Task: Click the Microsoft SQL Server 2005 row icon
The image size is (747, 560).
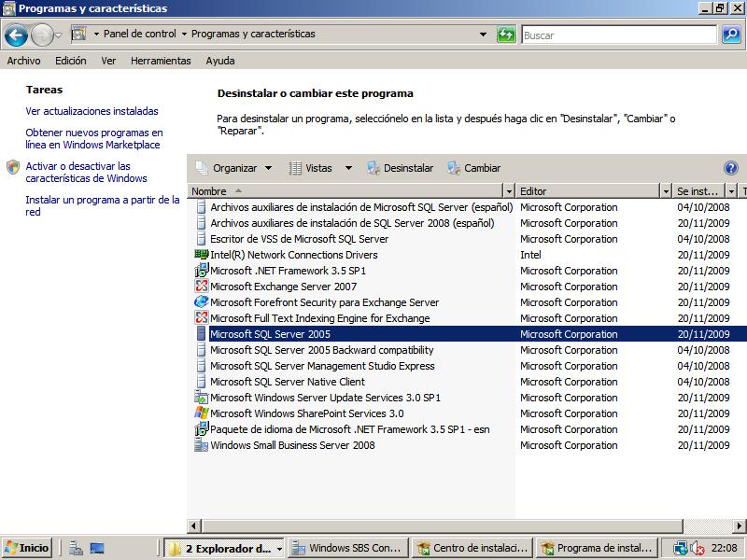Action: point(202,333)
